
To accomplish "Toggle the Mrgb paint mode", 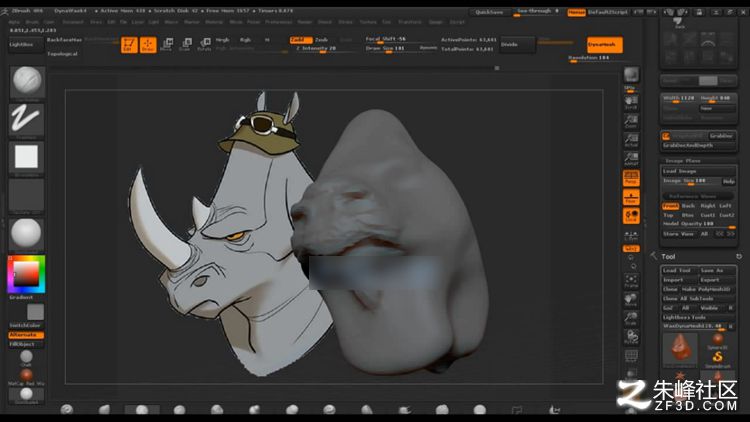I will point(222,40).
